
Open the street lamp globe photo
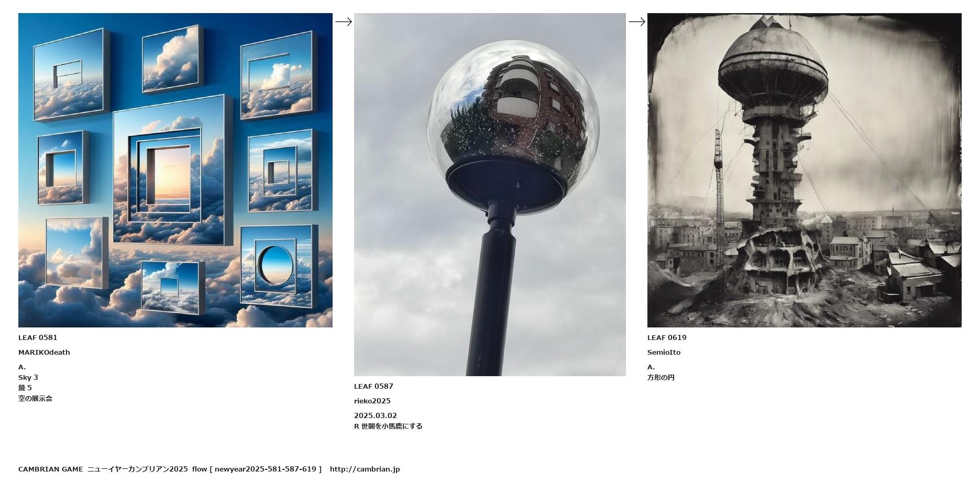(490, 194)
